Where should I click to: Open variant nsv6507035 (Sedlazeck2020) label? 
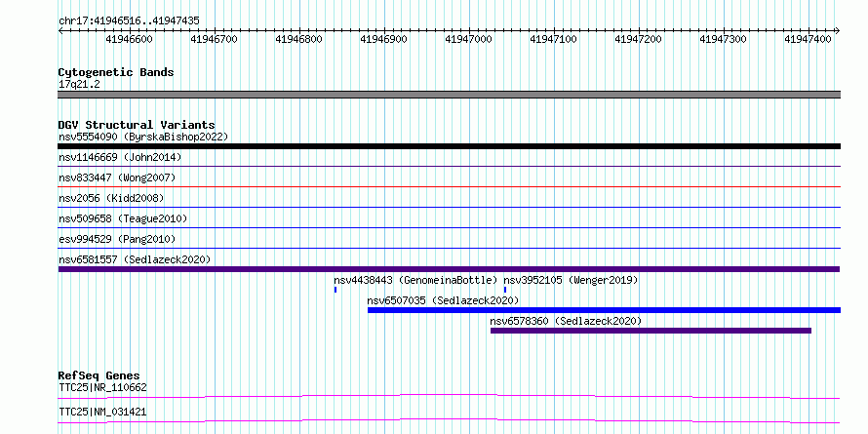(443, 300)
